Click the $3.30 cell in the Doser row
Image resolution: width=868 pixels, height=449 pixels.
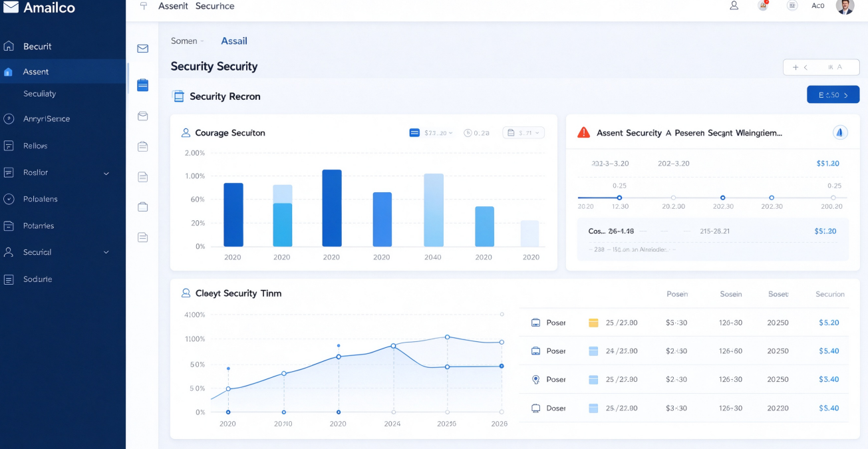(676, 408)
